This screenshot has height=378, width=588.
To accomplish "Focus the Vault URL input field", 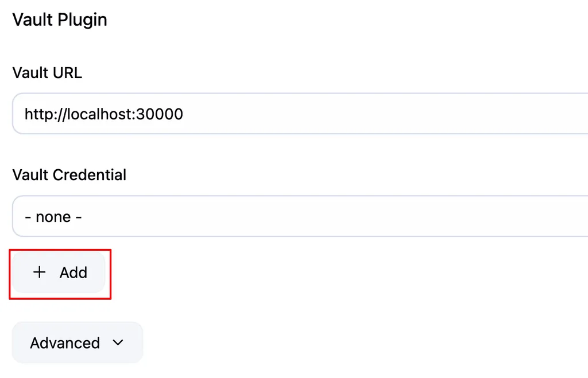I will point(300,114).
